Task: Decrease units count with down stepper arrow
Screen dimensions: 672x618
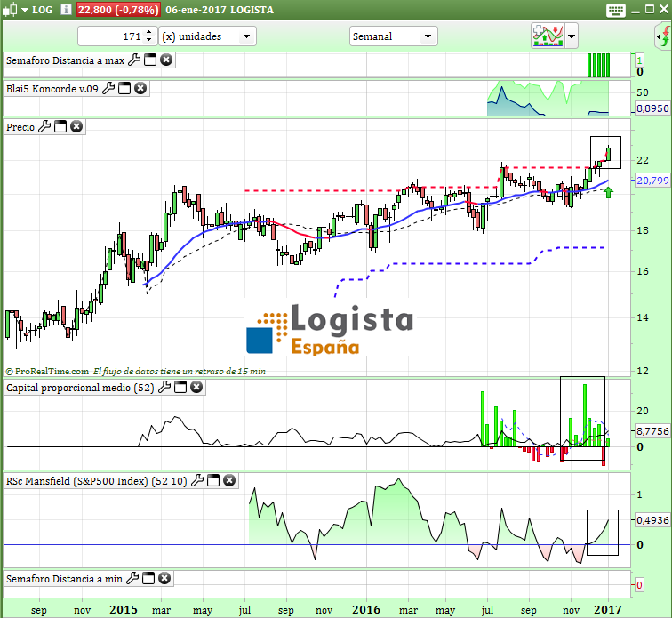Action: click(x=148, y=40)
